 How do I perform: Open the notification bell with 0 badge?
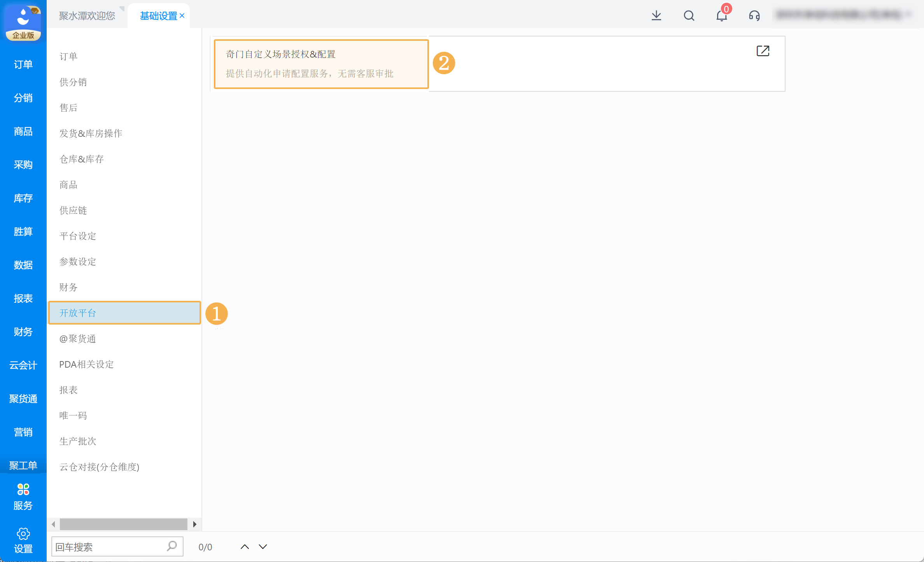(x=721, y=16)
